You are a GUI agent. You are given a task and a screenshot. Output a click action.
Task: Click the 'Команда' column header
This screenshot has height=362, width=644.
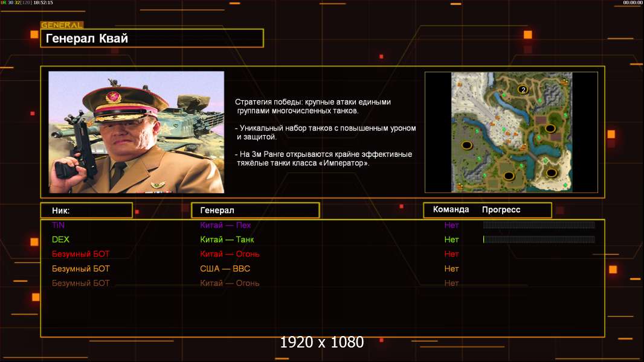[x=451, y=210]
